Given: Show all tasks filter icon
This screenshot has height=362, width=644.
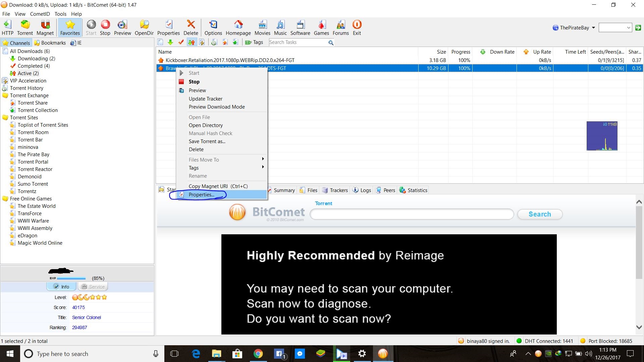Looking at the screenshot, I should (x=160, y=42).
